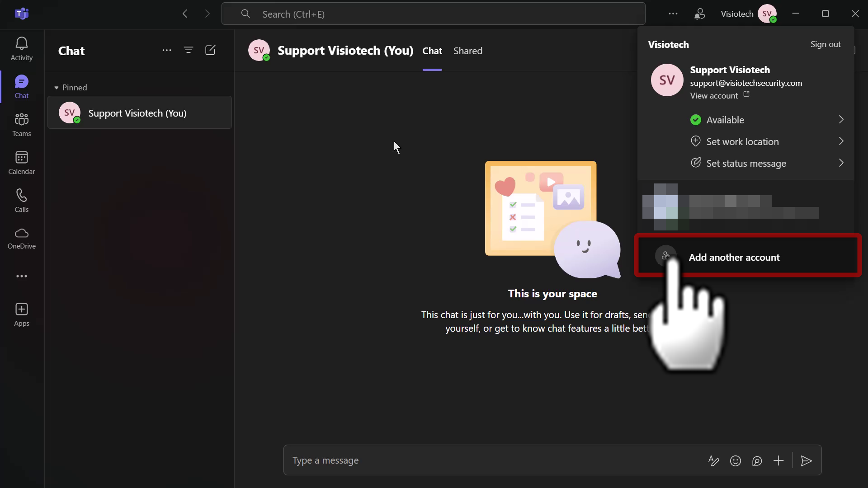Click the large SV avatar in account panel
This screenshot has height=488, width=868.
click(667, 80)
